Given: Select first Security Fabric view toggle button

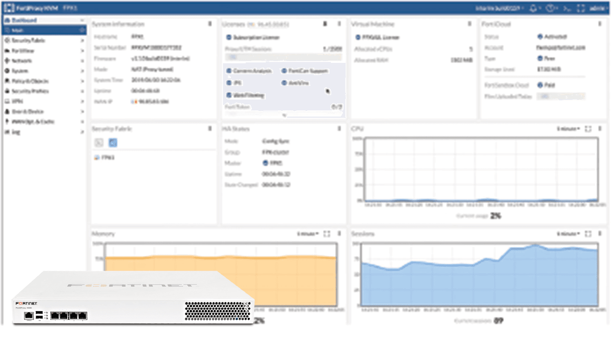Looking at the screenshot, I should pos(99,143).
